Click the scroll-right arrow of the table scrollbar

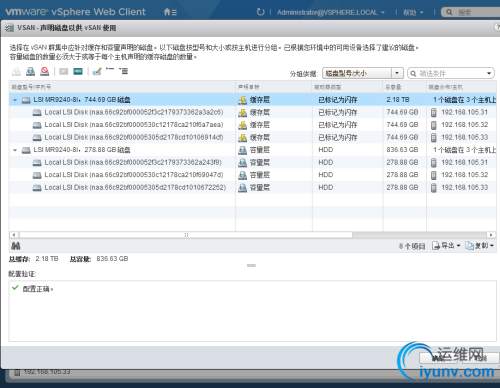(491, 235)
